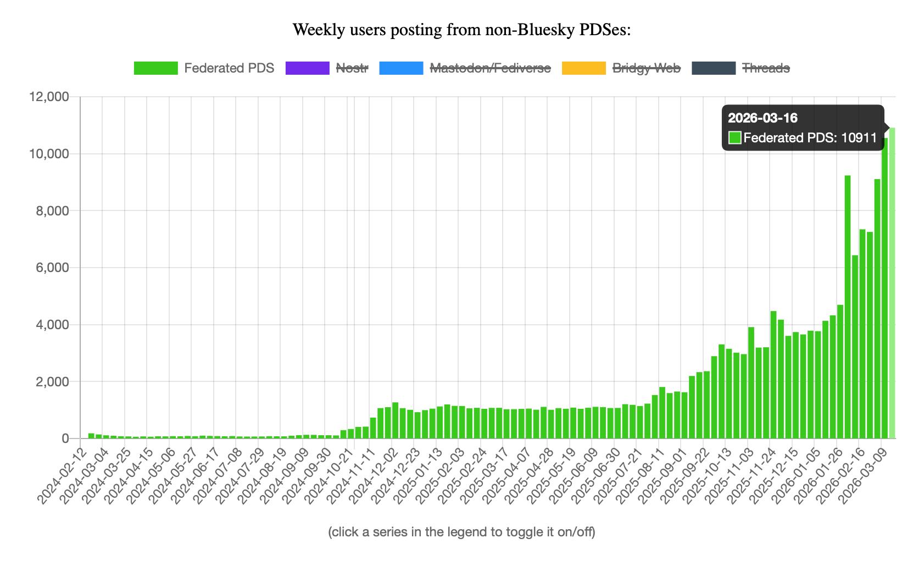Turn on the Bridgy Web series
Viewport: 924px width, 566px height.
click(x=646, y=68)
